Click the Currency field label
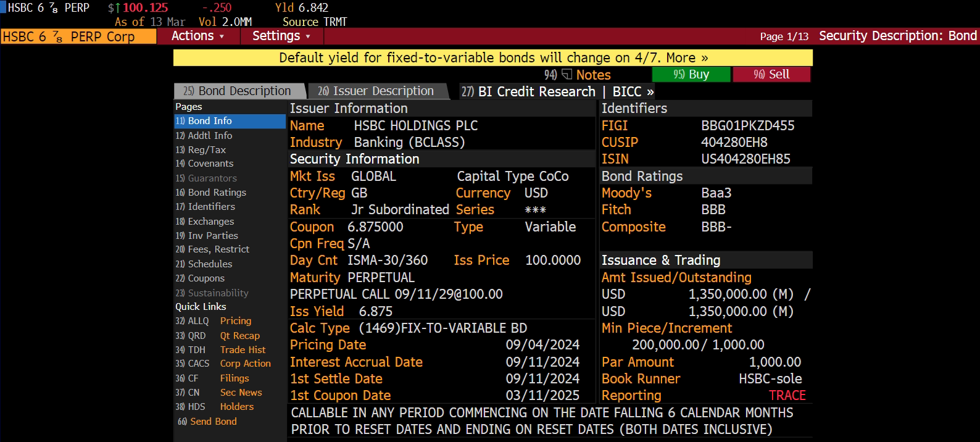Screen dimensions: 980x442 click(x=483, y=193)
